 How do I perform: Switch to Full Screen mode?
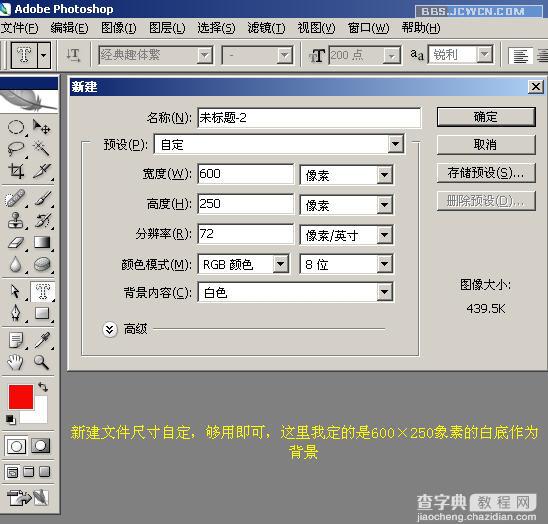(x=45, y=472)
